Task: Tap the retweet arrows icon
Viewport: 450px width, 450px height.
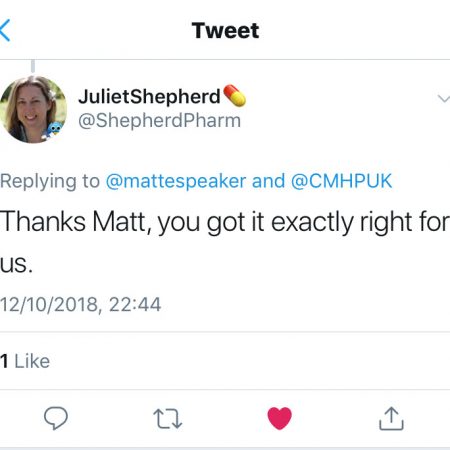Action: [x=168, y=419]
